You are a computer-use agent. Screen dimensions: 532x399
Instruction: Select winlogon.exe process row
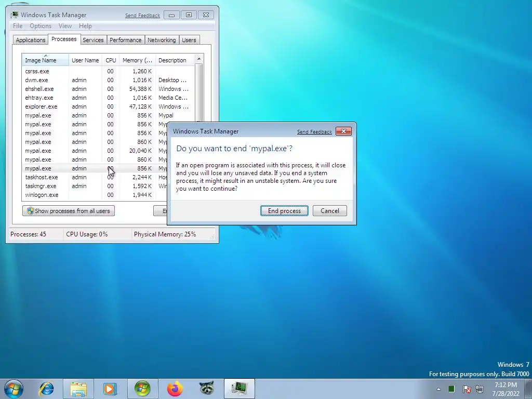click(x=95, y=195)
